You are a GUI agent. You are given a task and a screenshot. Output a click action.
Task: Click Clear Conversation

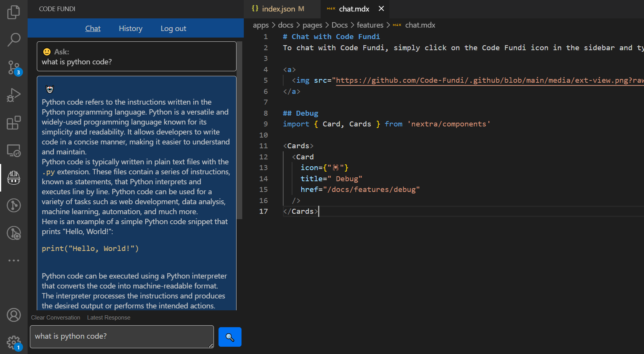pos(56,318)
